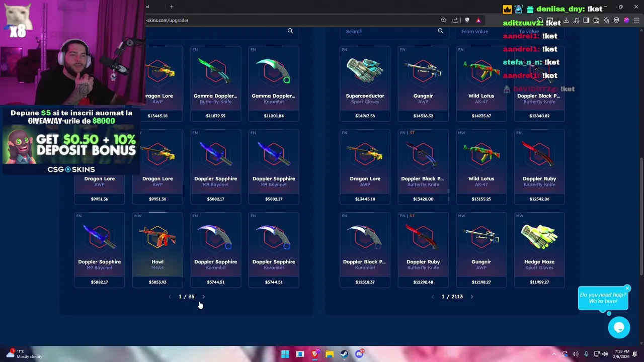Select Doppler Black Pearl Karambit priced $12518.37
The image size is (644, 362).
click(365, 250)
